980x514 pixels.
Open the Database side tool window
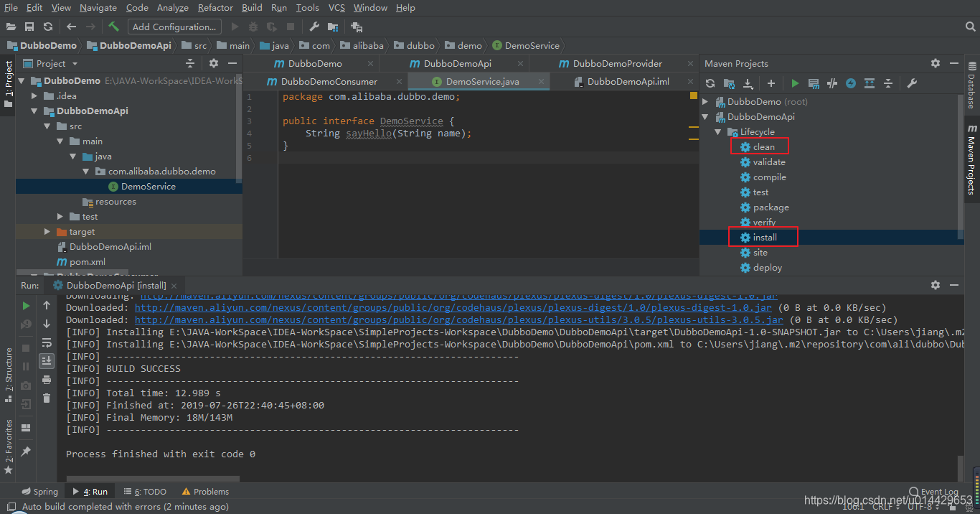[x=971, y=86]
